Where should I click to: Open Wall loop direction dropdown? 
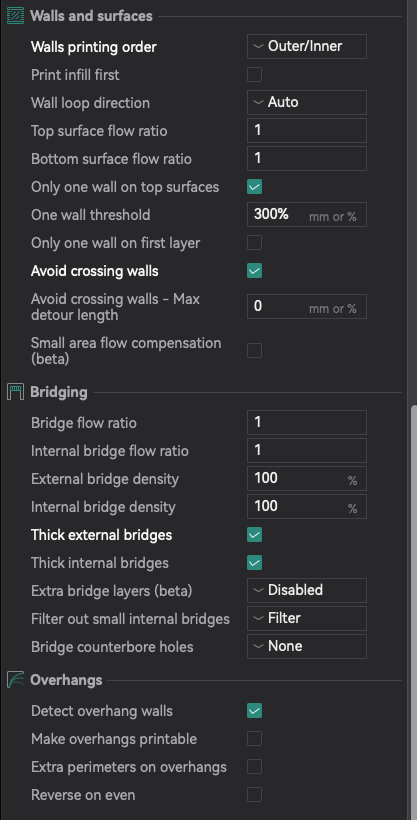(307, 102)
